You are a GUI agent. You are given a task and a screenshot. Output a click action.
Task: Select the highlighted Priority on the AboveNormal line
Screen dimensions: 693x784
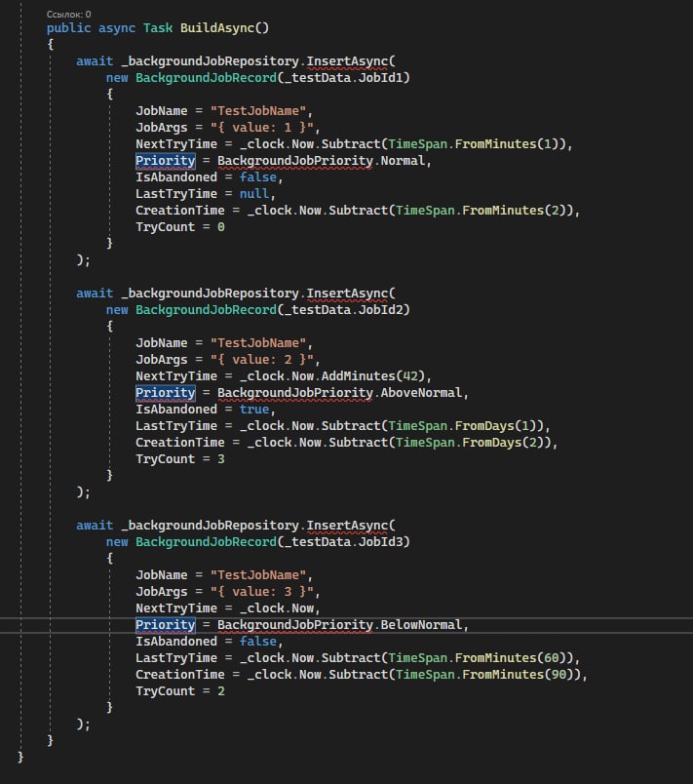click(x=166, y=393)
